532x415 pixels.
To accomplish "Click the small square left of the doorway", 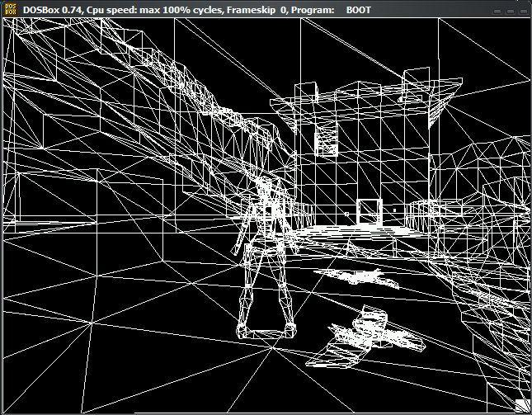I will [x=348, y=213].
